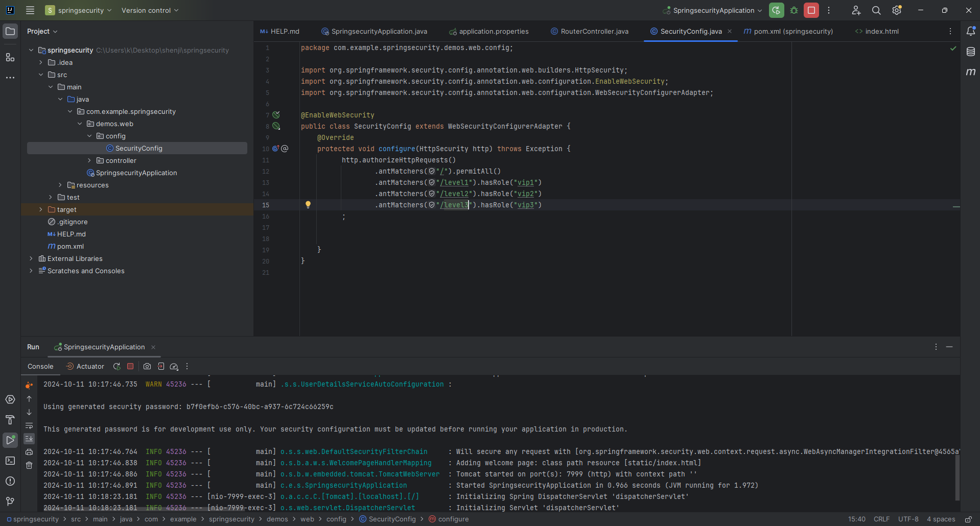Screen dimensions: 980x526
Task: Open the Terminal tool window
Action: pyautogui.click(x=10, y=461)
